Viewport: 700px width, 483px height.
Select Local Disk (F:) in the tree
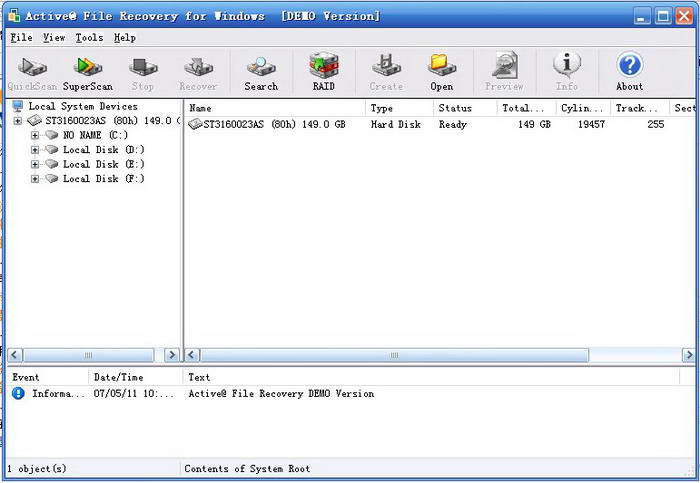point(104,179)
